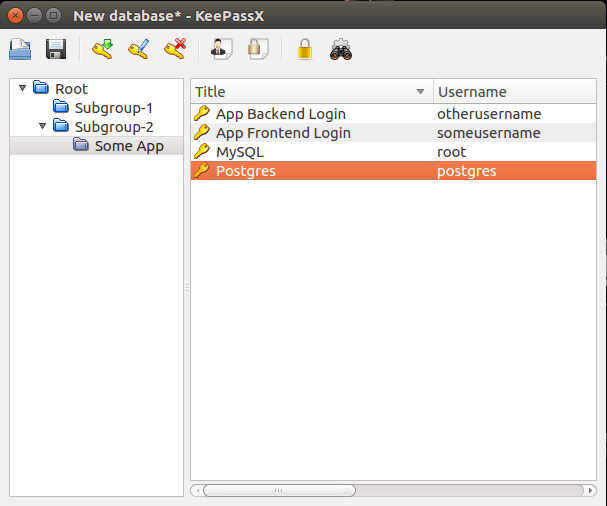Add new entry using key with green arrow
The width and height of the screenshot is (607, 506).
tap(103, 49)
